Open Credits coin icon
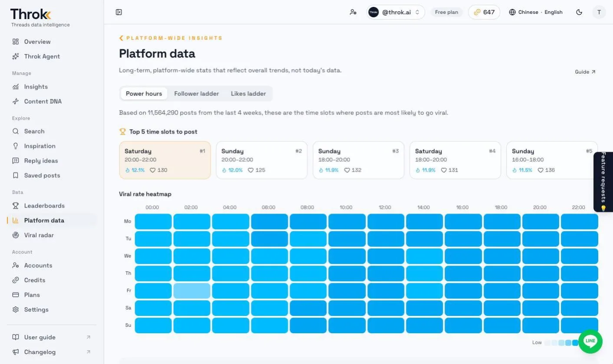 pyautogui.click(x=16, y=280)
